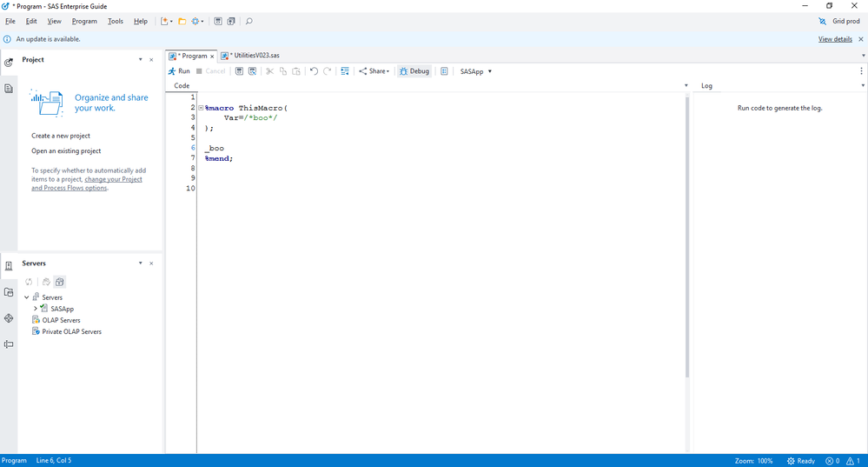
Task: Click the Cut scissors icon
Action: [x=269, y=71]
